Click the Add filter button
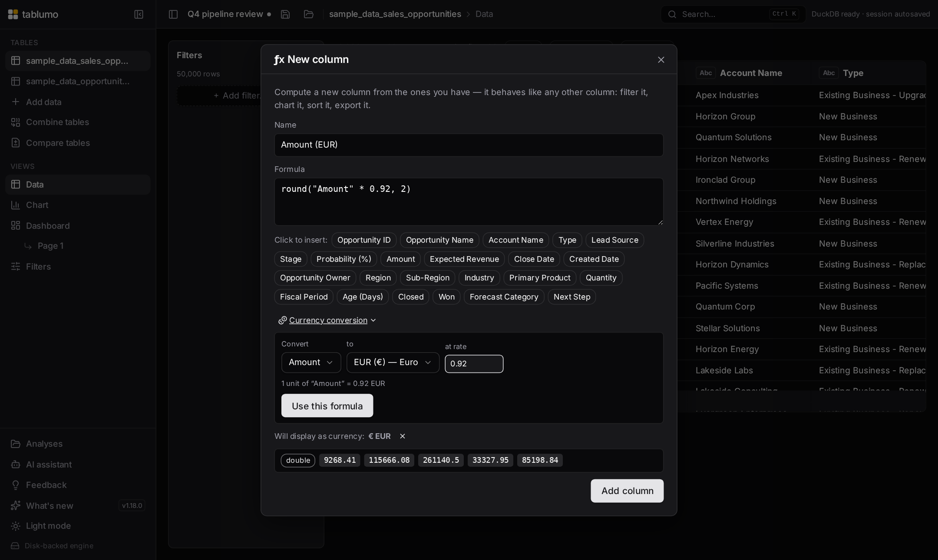The height and width of the screenshot is (560, 938). click(238, 96)
